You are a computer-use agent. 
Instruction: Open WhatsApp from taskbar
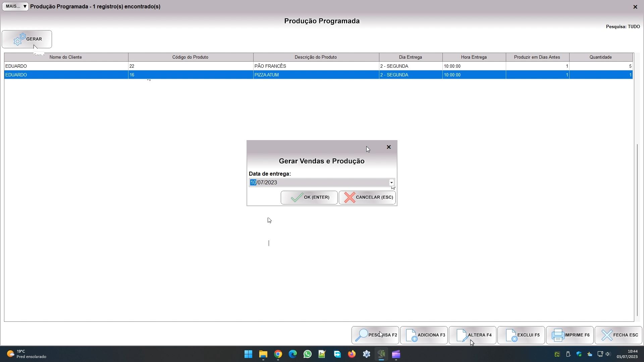click(x=307, y=354)
